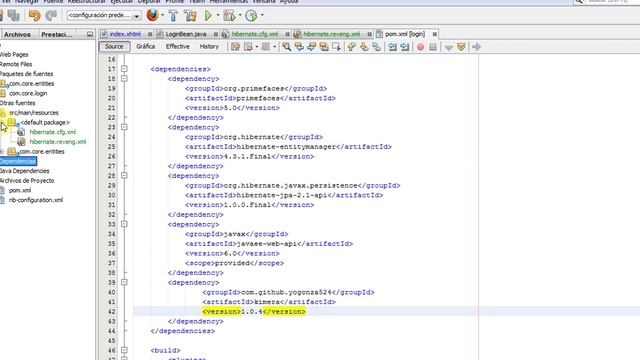Open the project configuration combo box

coord(104,16)
